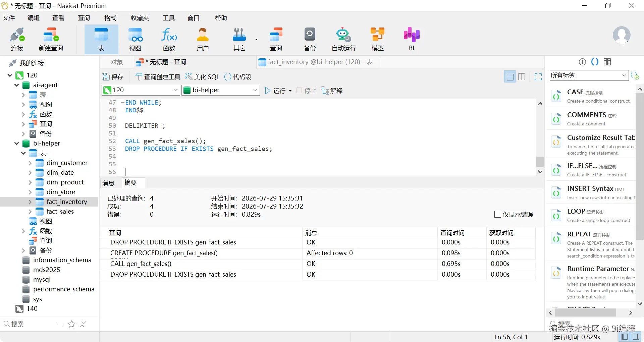644x342 pixels.
Task: Click the full screen editor icon
Action: tap(538, 77)
